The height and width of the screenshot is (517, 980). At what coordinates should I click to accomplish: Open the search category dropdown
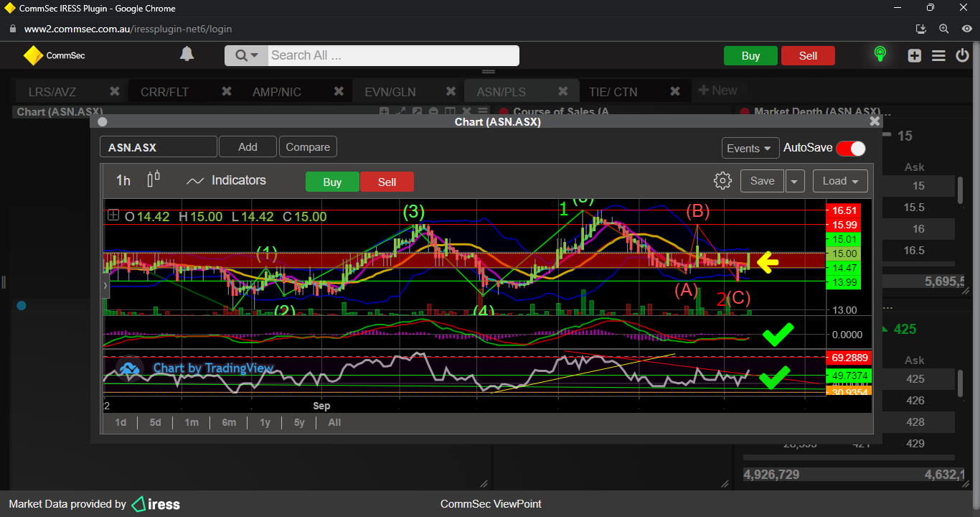point(246,55)
